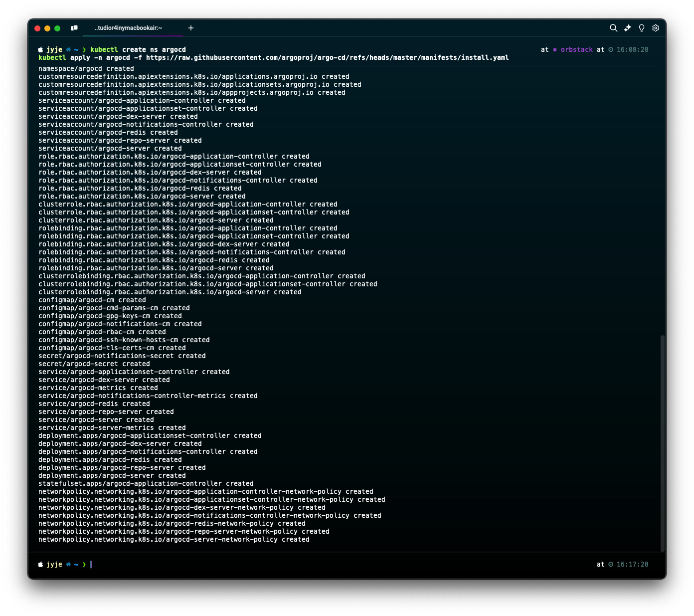
Task: Select the tudior4inymacbookair terminal tab
Action: point(129,28)
